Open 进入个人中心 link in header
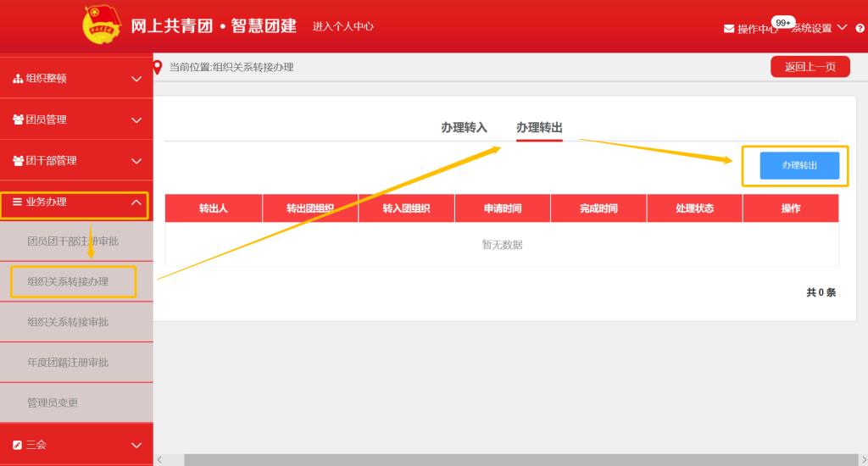 tap(343, 26)
